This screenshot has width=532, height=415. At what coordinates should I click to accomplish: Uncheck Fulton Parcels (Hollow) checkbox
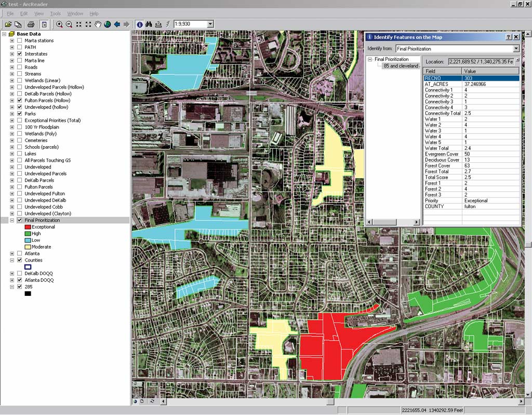pyautogui.click(x=19, y=100)
